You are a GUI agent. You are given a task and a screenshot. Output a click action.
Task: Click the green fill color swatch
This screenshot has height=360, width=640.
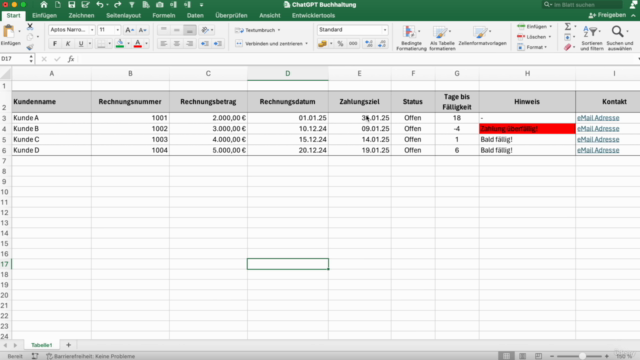[x=120, y=44]
